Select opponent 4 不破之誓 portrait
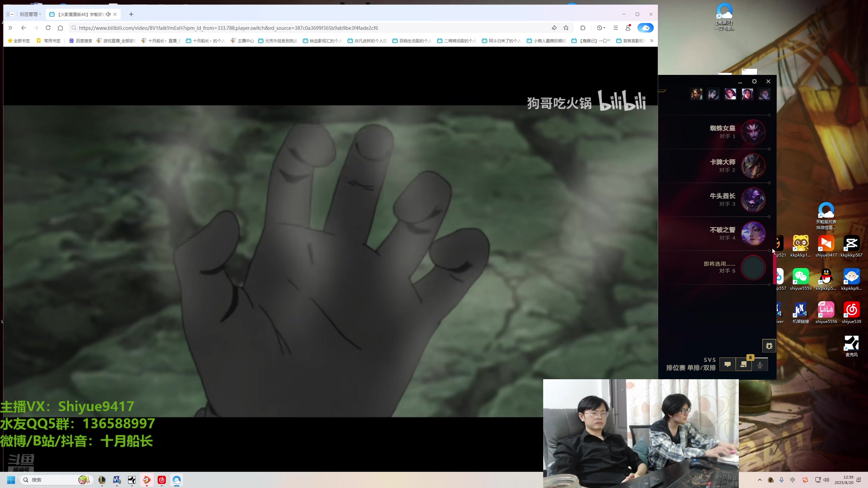 tap(753, 234)
